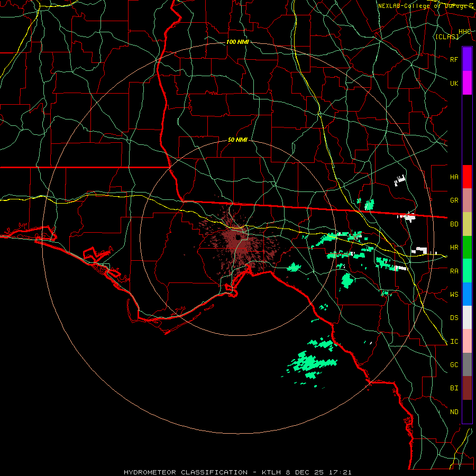The width and height of the screenshot is (476, 476).
Task: Pick the RA bright green legend swatch
Action: [x=467, y=271]
